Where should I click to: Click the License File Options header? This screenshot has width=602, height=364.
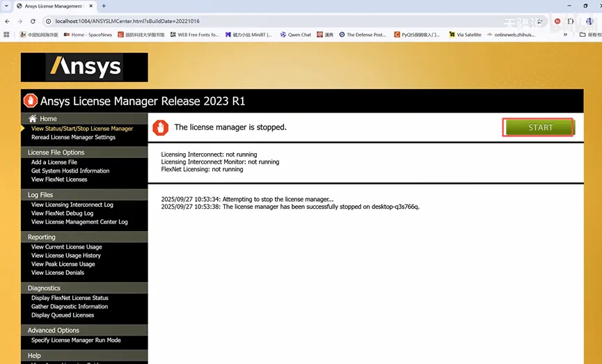tap(84, 152)
